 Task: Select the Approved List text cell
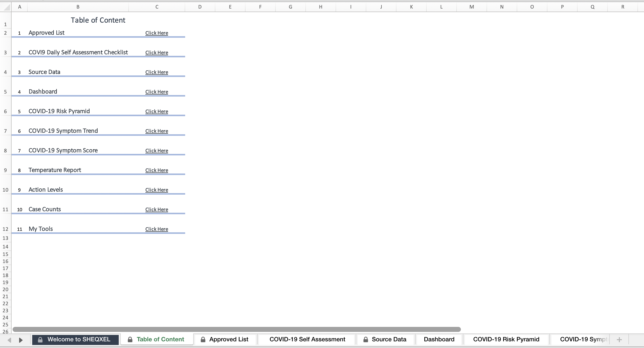click(78, 33)
